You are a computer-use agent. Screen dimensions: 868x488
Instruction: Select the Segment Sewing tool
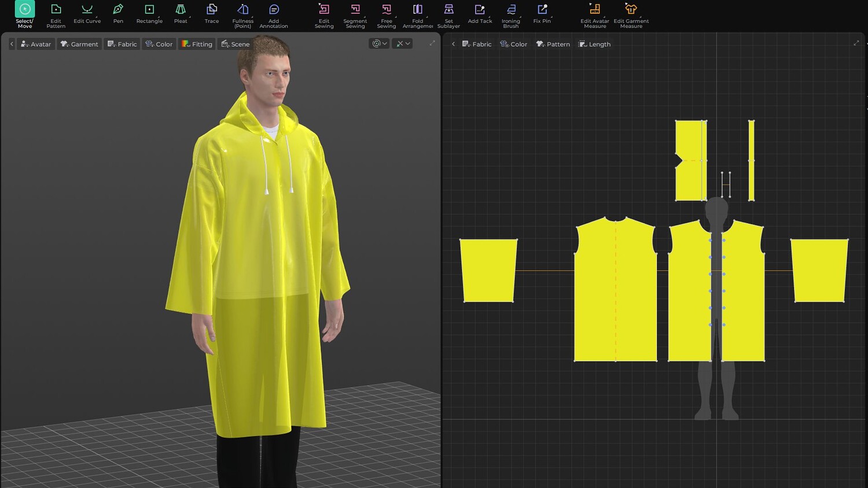pos(355,15)
